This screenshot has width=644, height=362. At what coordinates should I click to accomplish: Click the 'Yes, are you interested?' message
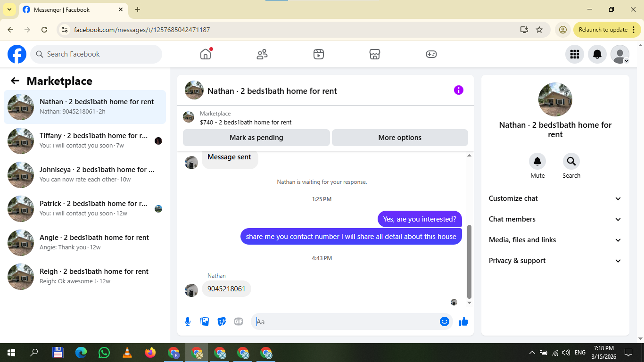click(420, 219)
